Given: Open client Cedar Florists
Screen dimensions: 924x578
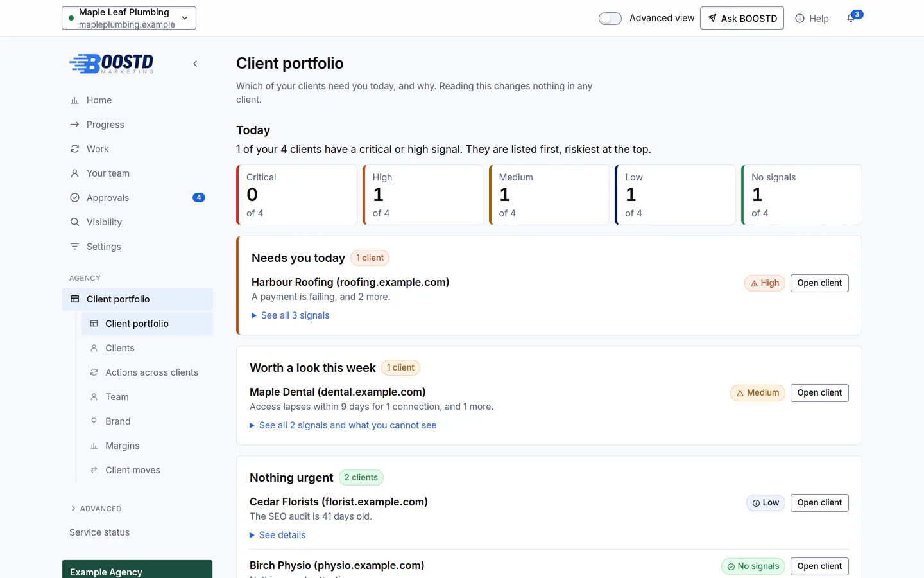Looking at the screenshot, I should pyautogui.click(x=819, y=503).
